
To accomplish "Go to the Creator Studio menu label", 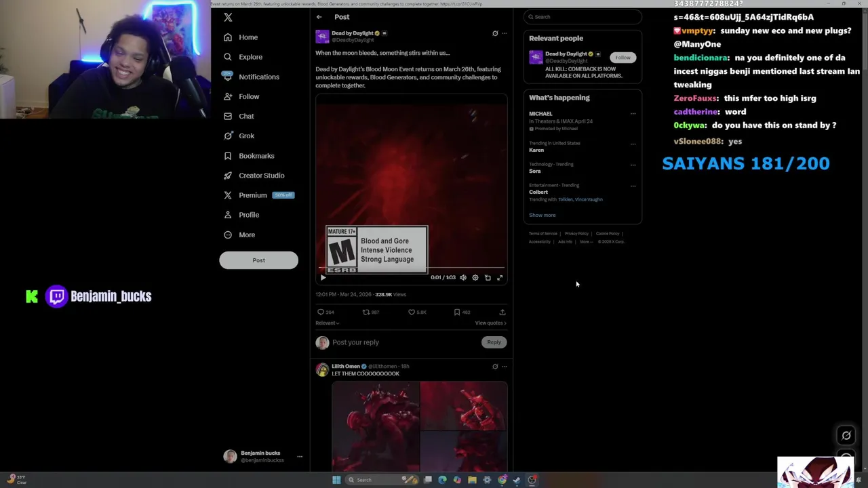I will tap(262, 176).
